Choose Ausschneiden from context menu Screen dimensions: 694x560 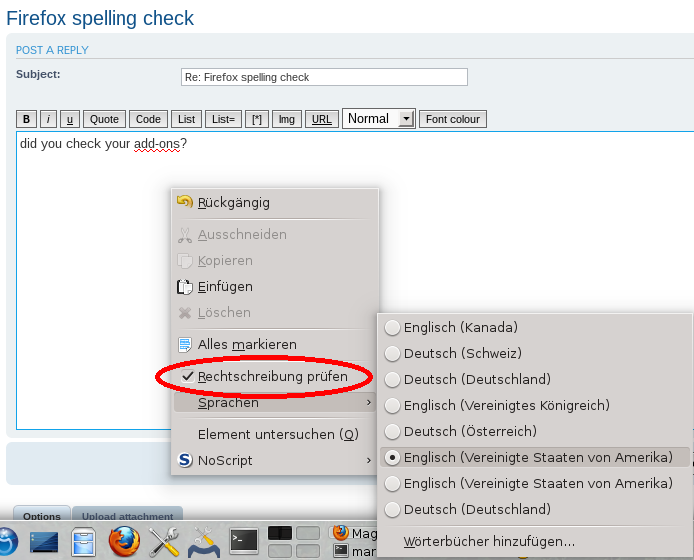point(275,235)
